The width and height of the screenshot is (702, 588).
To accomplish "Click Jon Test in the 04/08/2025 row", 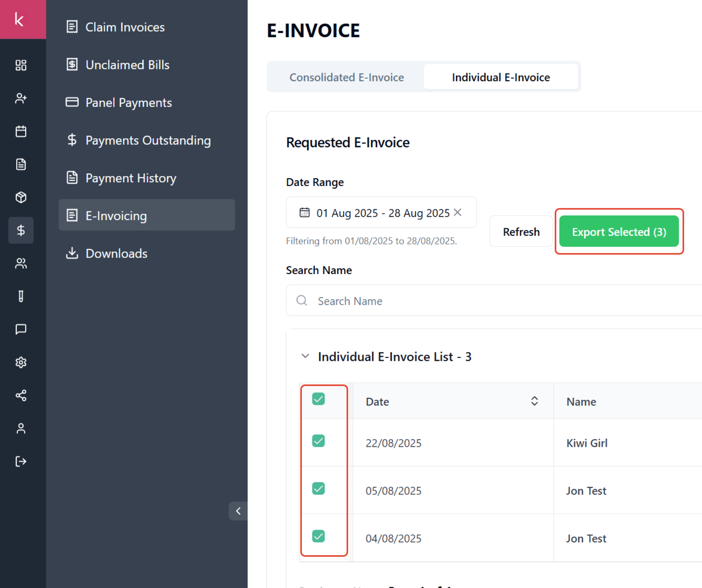I will (586, 539).
